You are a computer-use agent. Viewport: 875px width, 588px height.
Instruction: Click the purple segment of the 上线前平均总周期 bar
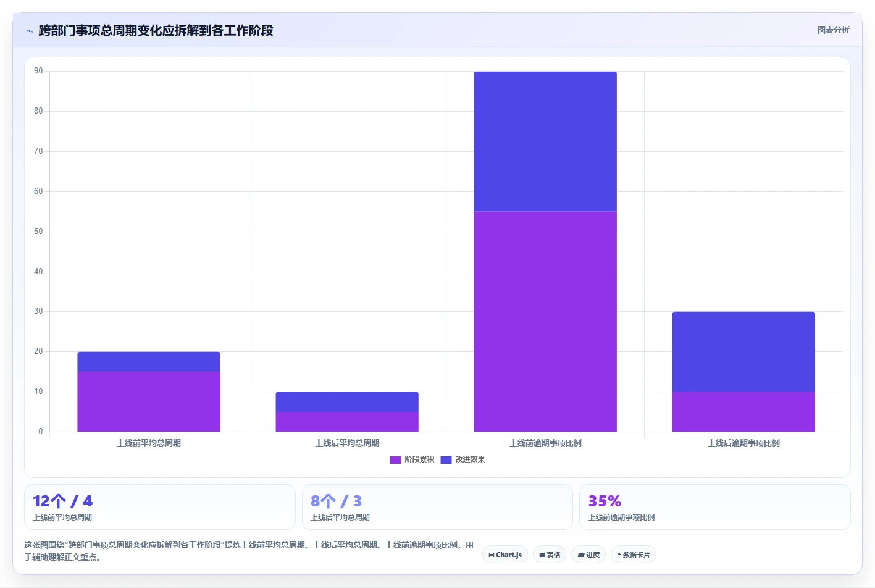click(149, 401)
